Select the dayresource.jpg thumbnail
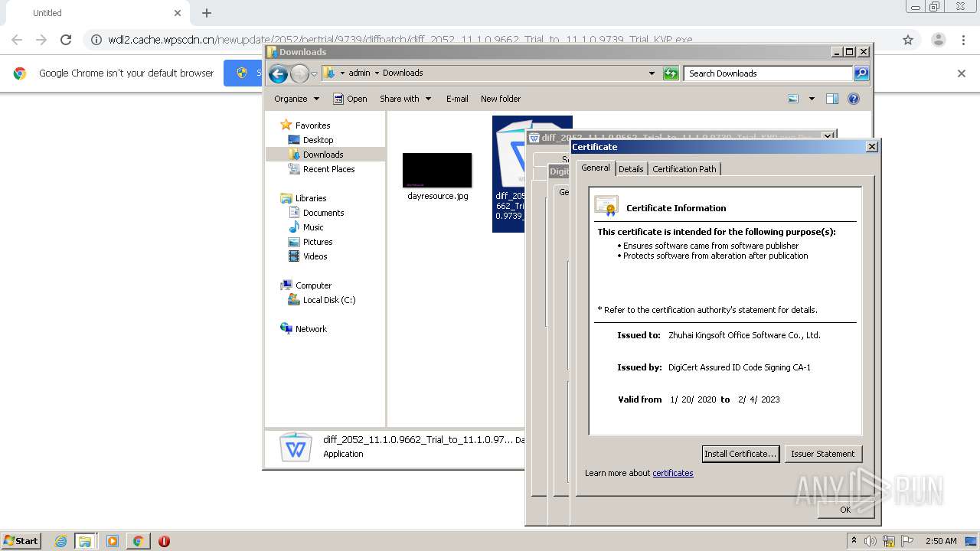This screenshot has height=551, width=980. (437, 170)
